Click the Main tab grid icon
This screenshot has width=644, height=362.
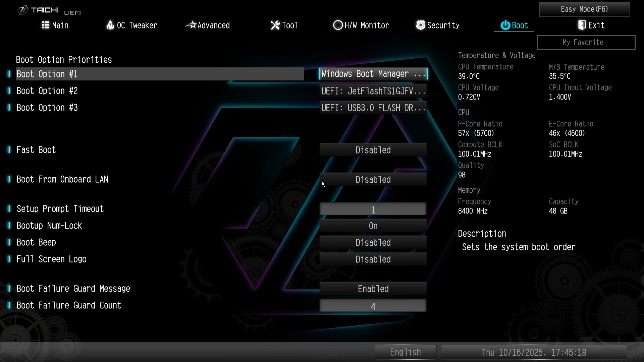click(46, 25)
